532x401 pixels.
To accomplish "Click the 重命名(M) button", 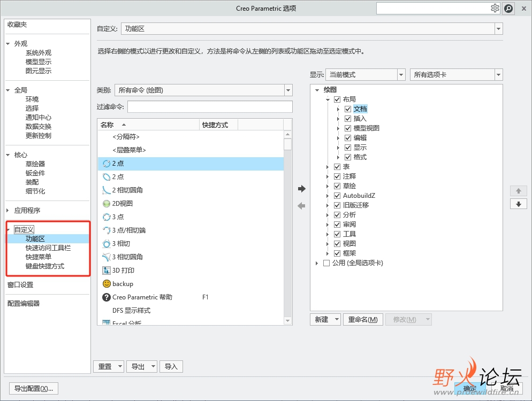I will [x=363, y=319].
